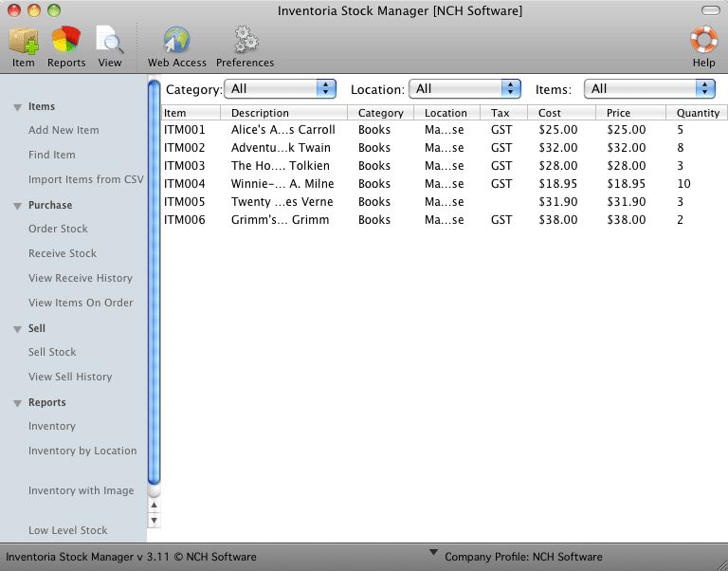The width and height of the screenshot is (728, 571).
Task: Open Order Stock in sidebar
Action: click(x=58, y=230)
